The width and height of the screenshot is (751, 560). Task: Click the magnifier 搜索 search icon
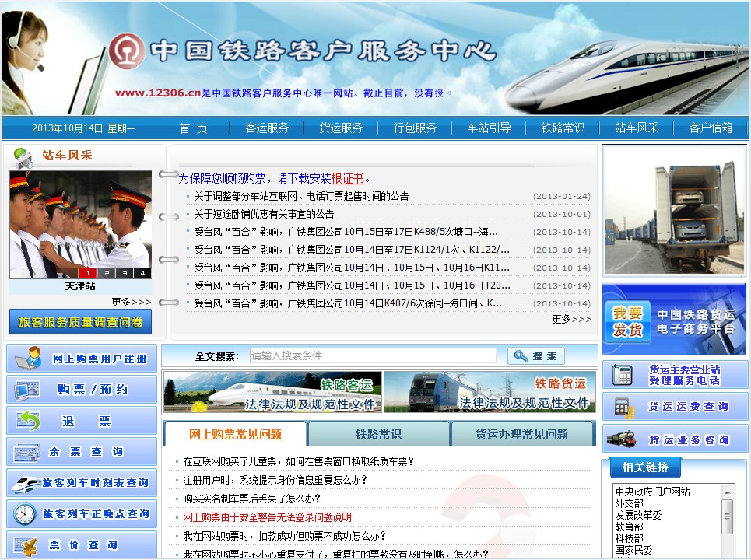pyautogui.click(x=519, y=355)
